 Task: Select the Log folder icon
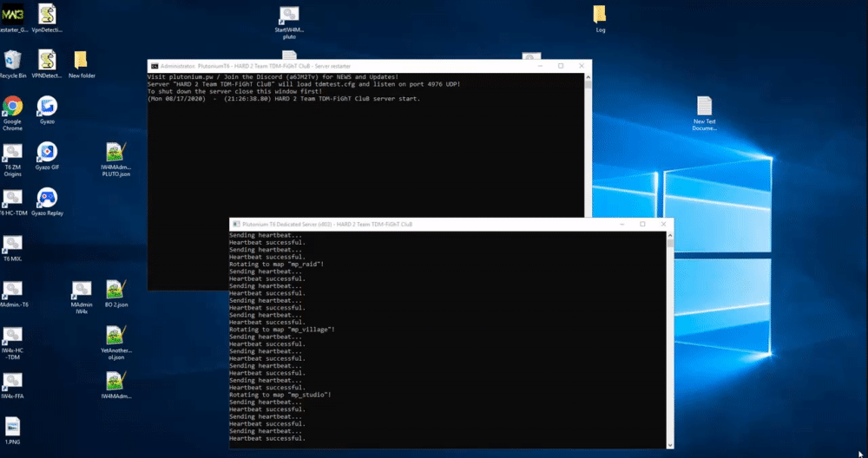pyautogui.click(x=600, y=19)
